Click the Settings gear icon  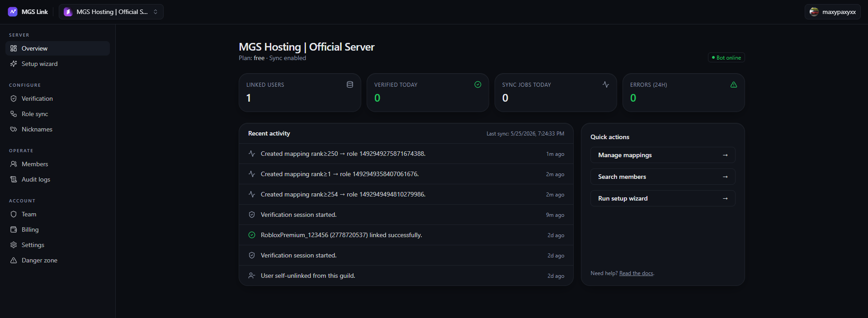click(14, 245)
